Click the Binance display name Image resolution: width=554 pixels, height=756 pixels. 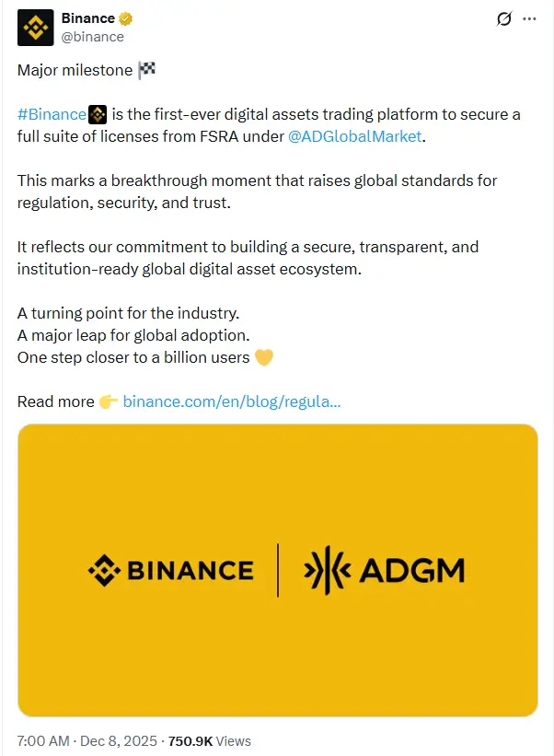click(87, 17)
